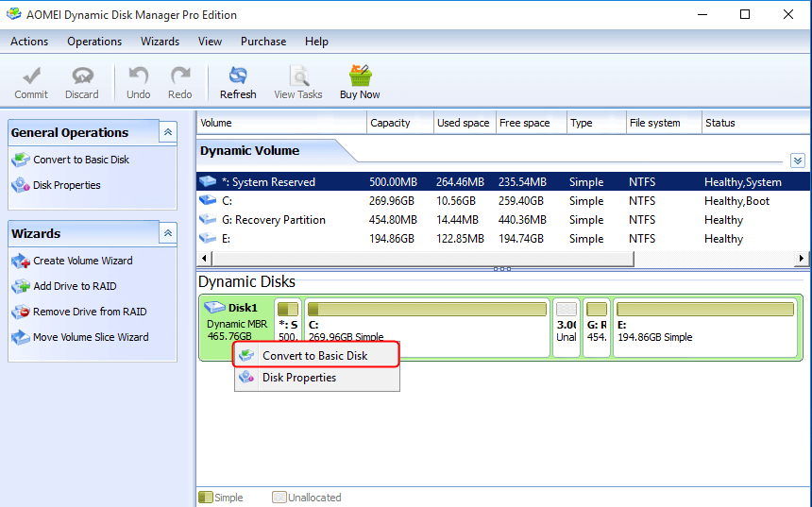Collapse the Dynamic Volume list section
The image size is (812, 507).
click(798, 161)
